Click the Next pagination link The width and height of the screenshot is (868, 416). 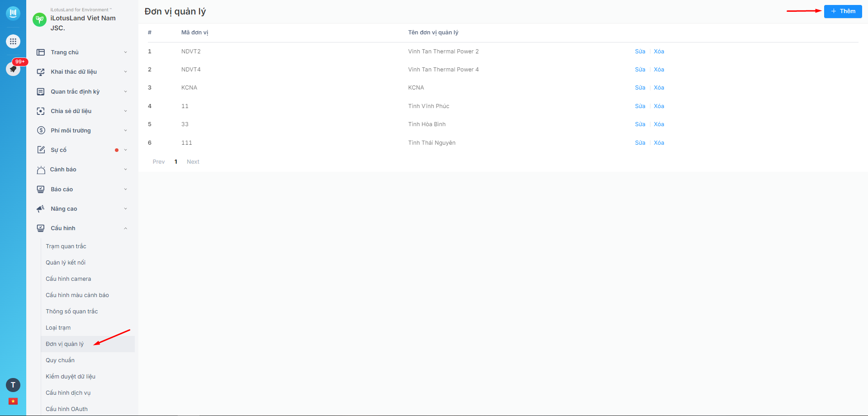[193, 162]
